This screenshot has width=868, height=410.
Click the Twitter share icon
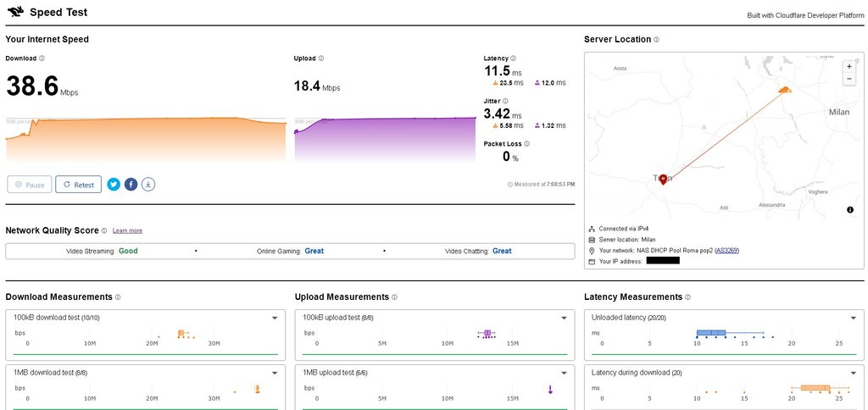(x=114, y=184)
